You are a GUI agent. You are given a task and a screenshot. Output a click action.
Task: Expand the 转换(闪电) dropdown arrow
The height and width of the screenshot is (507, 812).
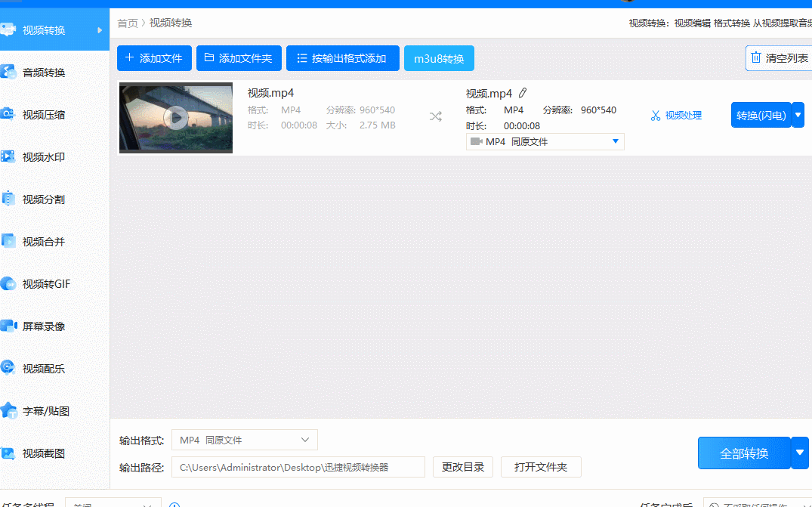click(798, 115)
